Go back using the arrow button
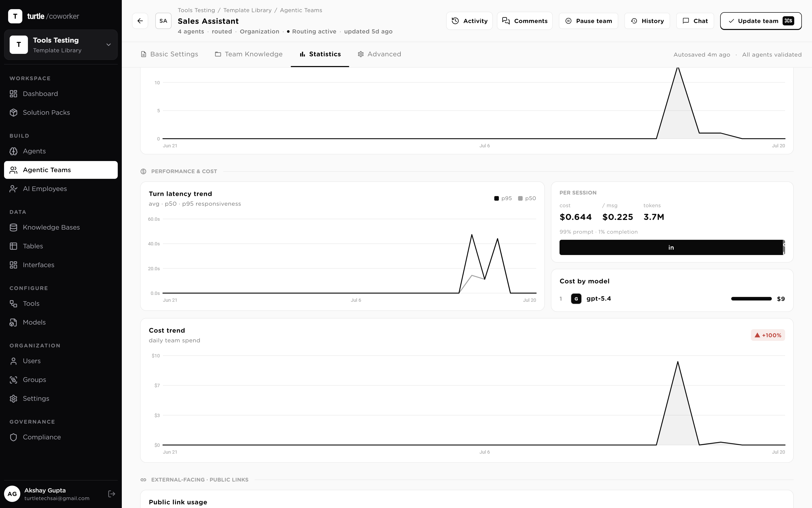The height and width of the screenshot is (508, 812). click(x=140, y=21)
